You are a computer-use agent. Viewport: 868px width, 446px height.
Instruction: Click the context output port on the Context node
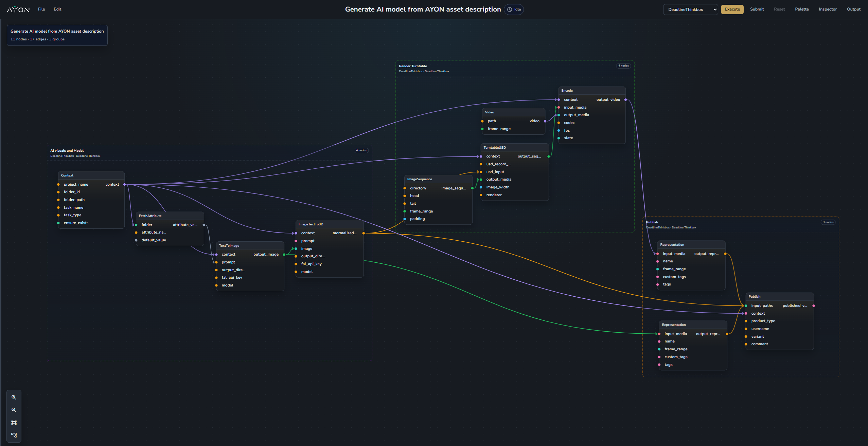(124, 185)
